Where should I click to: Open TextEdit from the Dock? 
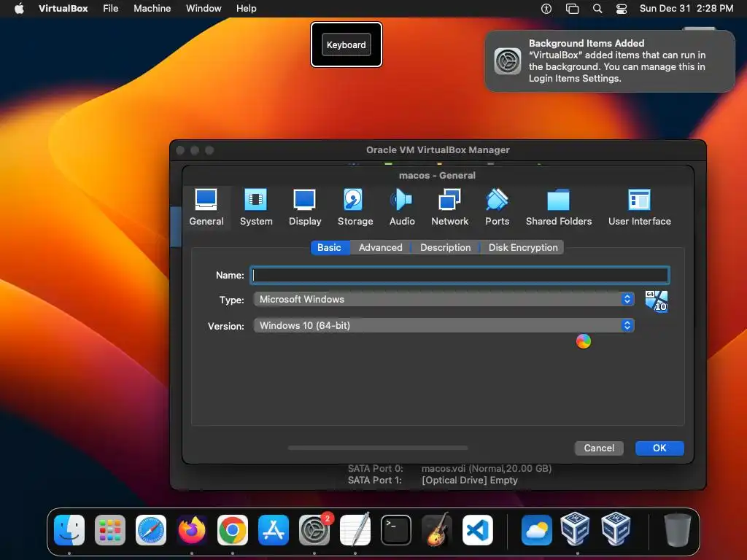[355, 530]
